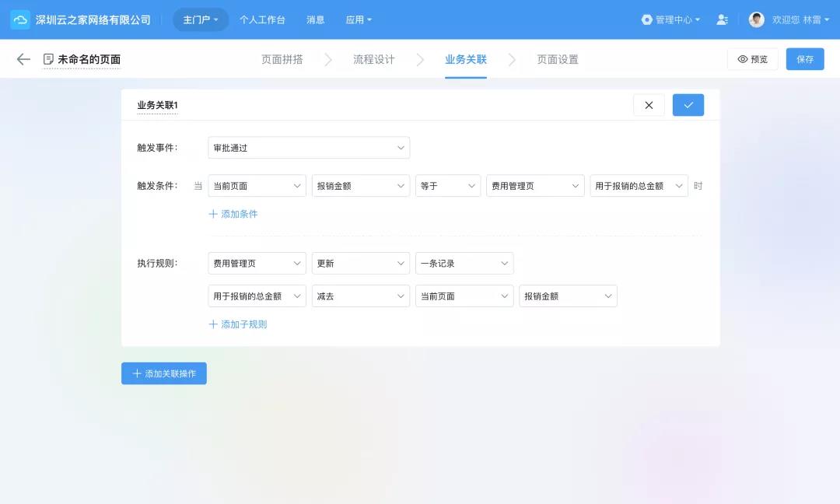Image resolution: width=840 pixels, height=504 pixels.
Task: Click the 添加子规则 link
Action: click(x=238, y=324)
